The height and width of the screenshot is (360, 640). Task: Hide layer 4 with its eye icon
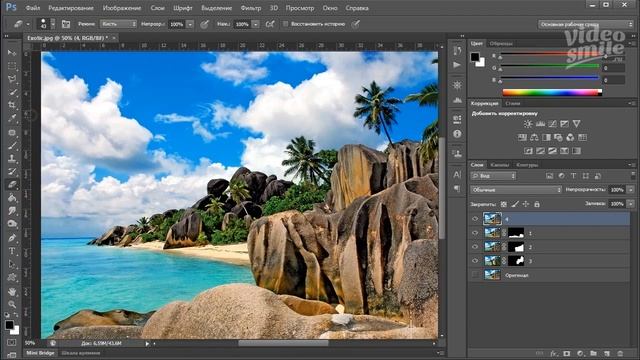pos(475,219)
